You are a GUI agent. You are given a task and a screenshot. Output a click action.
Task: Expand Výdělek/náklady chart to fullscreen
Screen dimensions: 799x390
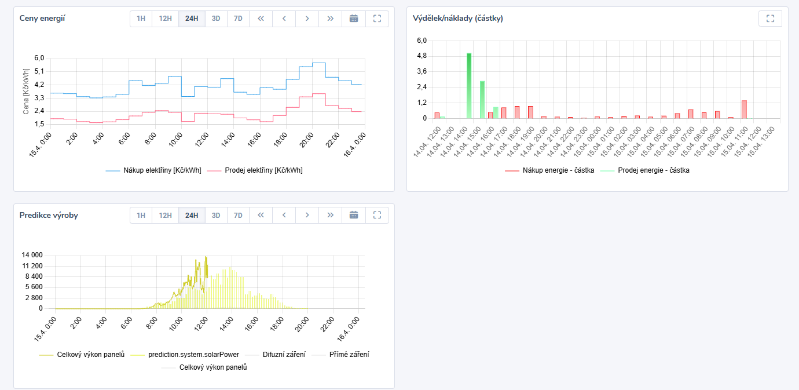pos(770,18)
